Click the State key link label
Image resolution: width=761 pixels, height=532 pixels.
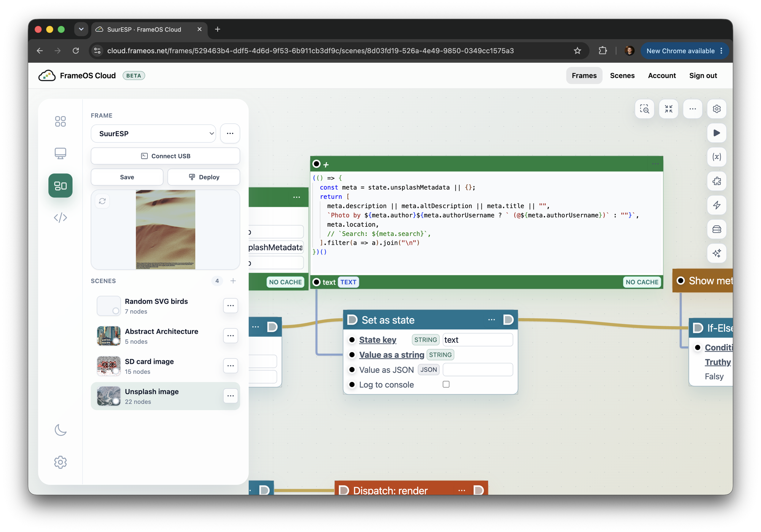(x=377, y=340)
